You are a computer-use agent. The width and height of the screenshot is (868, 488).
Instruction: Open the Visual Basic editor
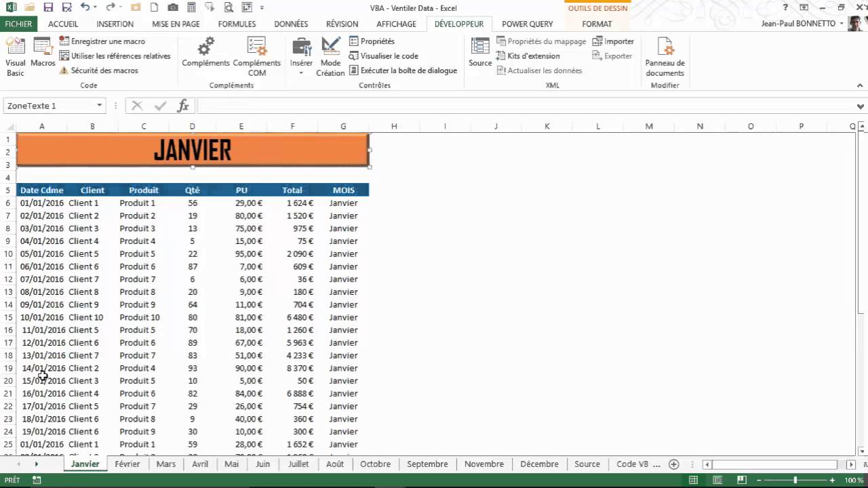15,56
